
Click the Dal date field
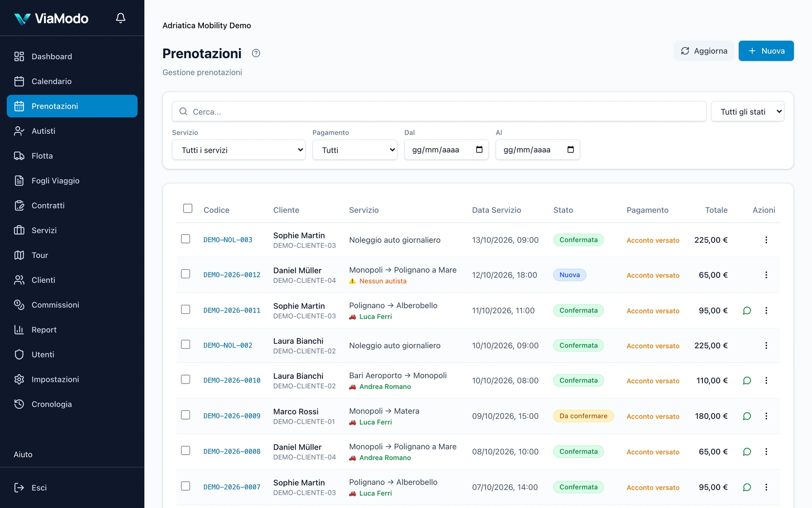pos(446,150)
